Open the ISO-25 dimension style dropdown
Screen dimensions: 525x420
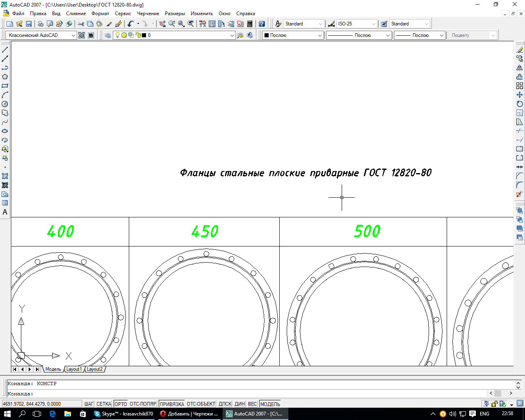[x=373, y=24]
